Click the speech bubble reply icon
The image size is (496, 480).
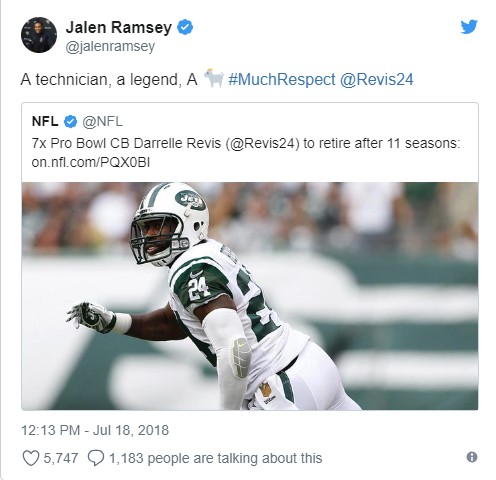pyautogui.click(x=96, y=458)
